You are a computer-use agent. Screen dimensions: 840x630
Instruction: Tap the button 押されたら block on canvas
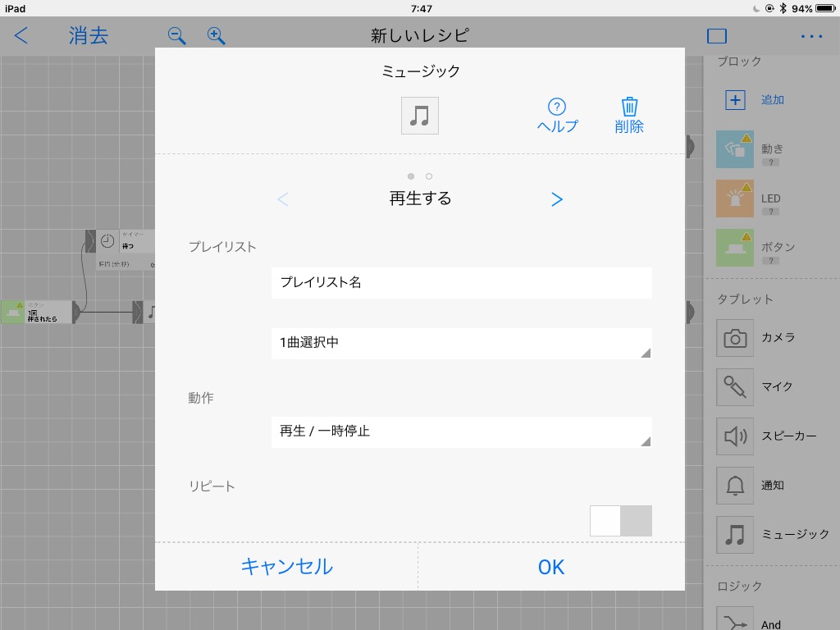(x=40, y=312)
